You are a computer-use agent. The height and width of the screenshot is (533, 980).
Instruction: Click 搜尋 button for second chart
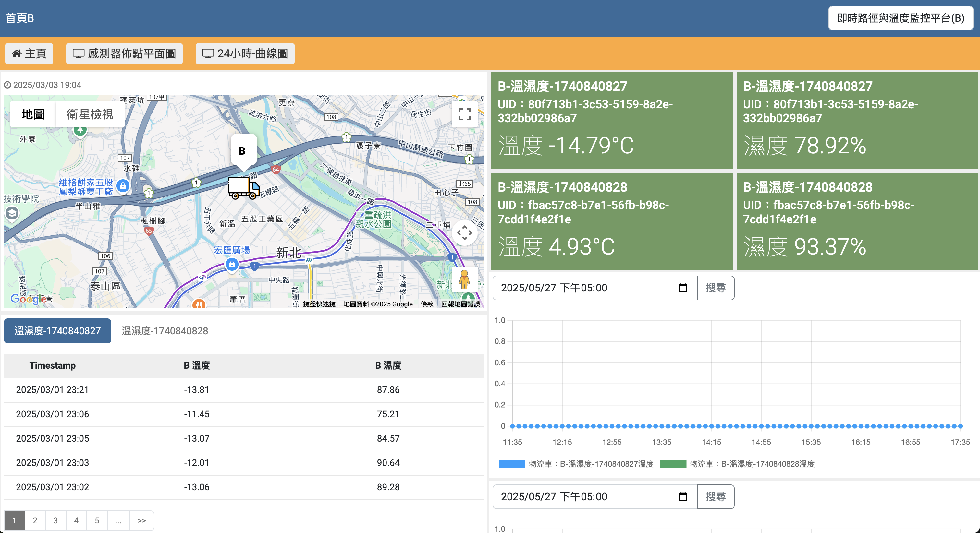coord(716,496)
